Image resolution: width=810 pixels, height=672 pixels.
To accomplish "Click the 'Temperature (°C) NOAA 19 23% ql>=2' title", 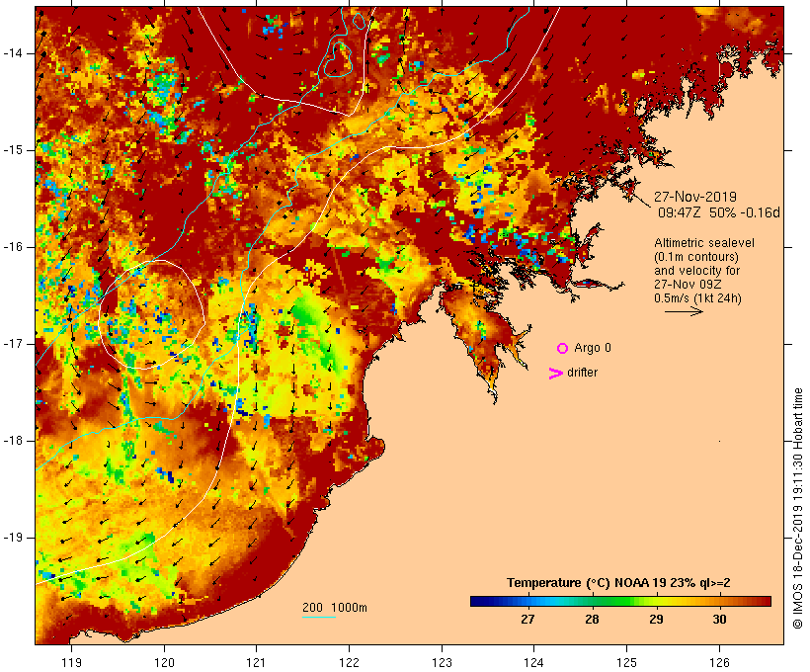I will (x=618, y=583).
